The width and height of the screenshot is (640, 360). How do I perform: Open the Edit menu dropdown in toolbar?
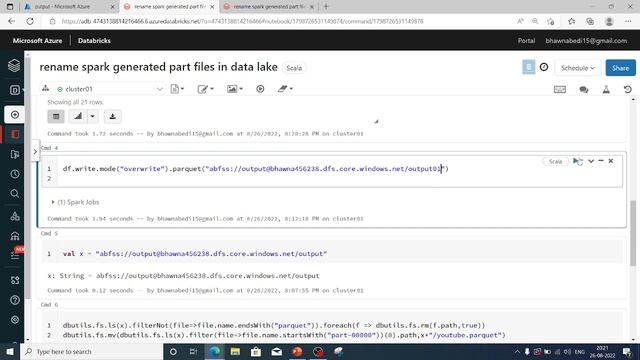[x=206, y=89]
